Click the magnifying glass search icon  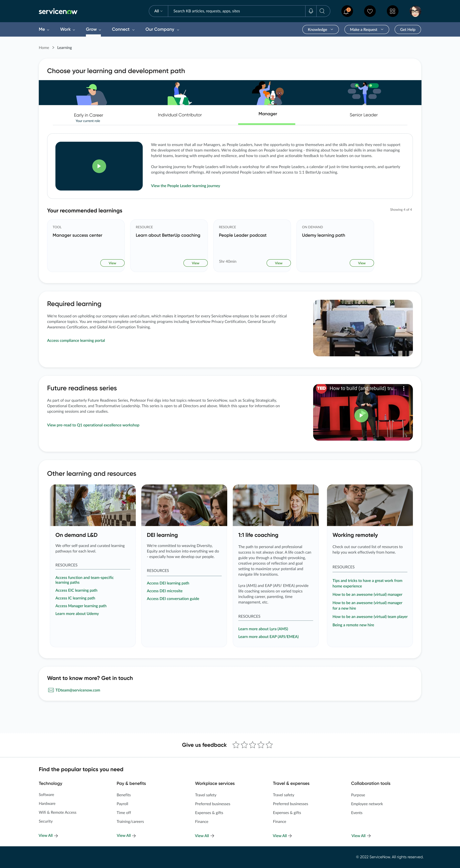click(322, 11)
